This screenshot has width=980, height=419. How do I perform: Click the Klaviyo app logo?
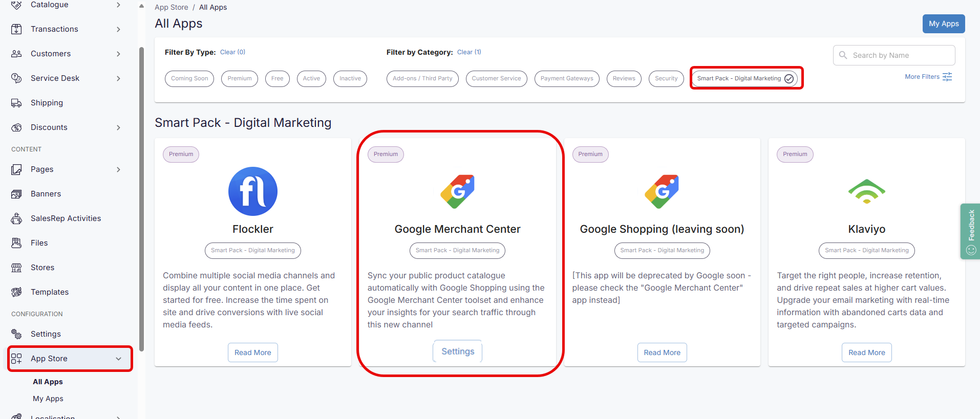coord(866,191)
